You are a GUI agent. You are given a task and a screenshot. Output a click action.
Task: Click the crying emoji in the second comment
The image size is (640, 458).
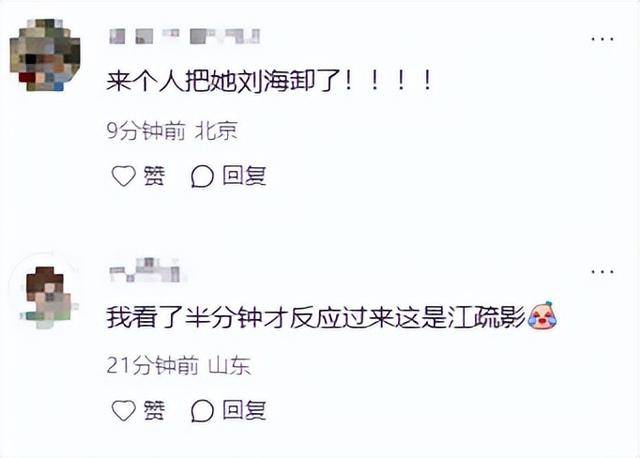[543, 316]
